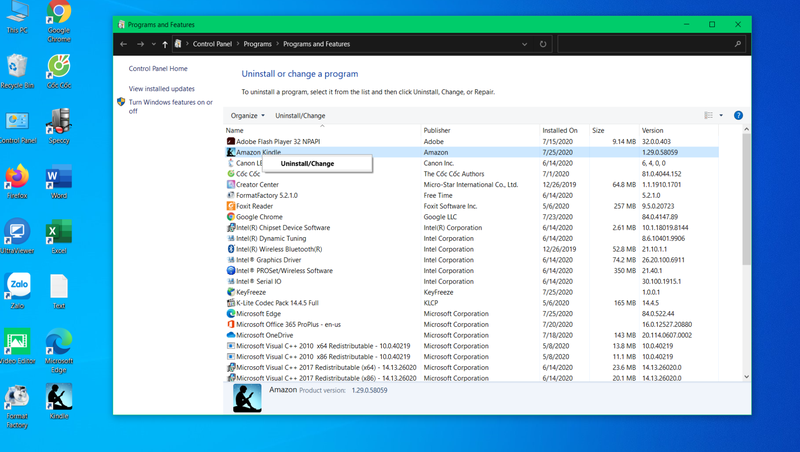This screenshot has width=800, height=452.
Task: Click the Up to Programs arrow
Action: click(x=165, y=44)
